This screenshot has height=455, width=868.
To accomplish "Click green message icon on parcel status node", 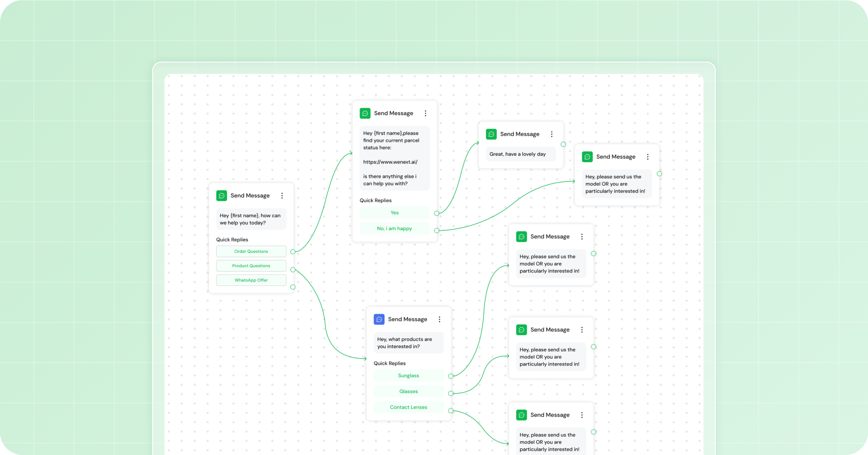I will click(365, 113).
